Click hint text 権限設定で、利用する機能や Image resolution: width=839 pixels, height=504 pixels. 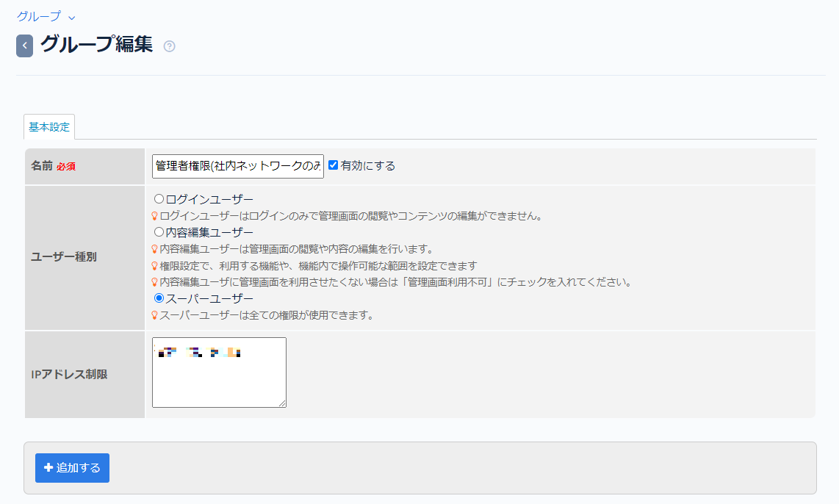coord(318,266)
